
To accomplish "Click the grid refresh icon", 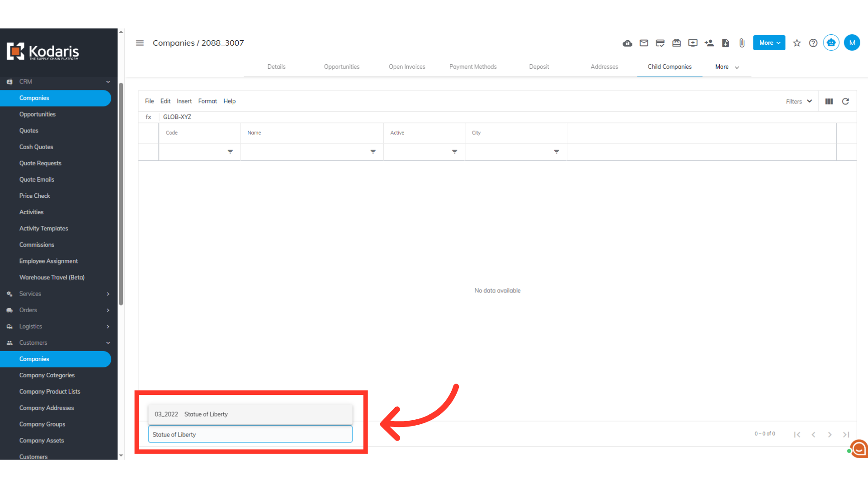I will tap(845, 101).
